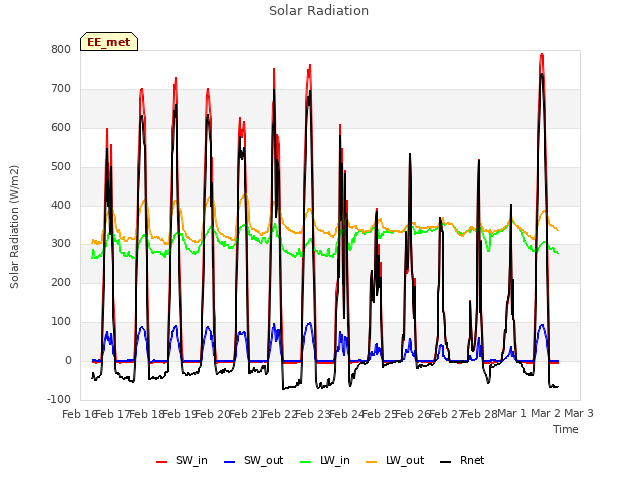Image resolution: width=640 pixels, height=480 pixels.
Task: Click the black Rnet legend marker
Action: (x=446, y=462)
